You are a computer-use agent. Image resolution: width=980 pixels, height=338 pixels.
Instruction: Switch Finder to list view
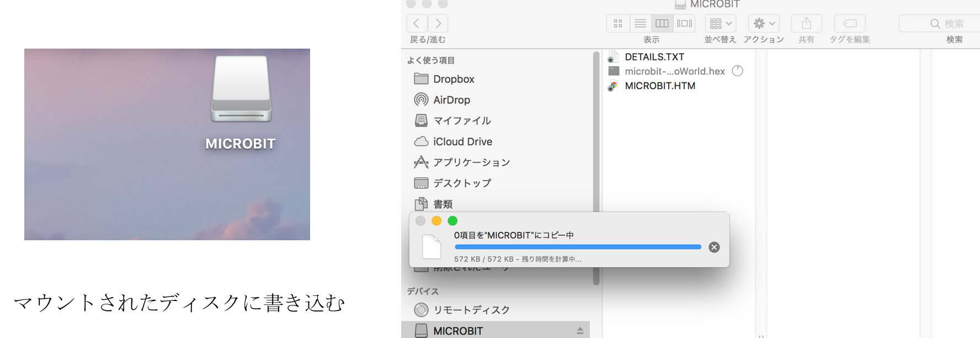point(640,23)
